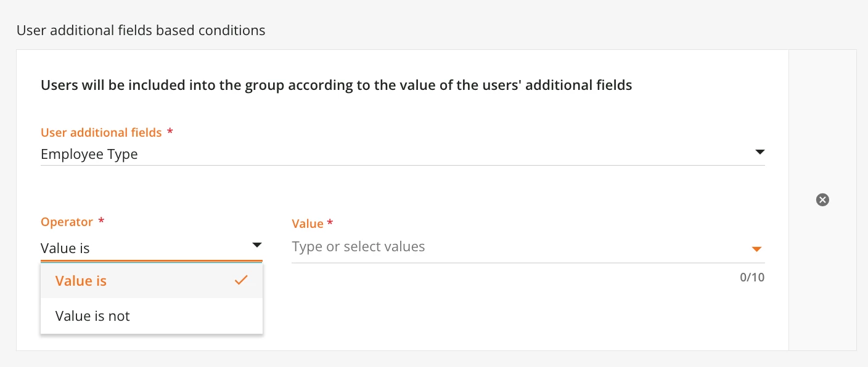Click the bold users inclusion description text
This screenshot has height=367, width=868.
click(336, 85)
